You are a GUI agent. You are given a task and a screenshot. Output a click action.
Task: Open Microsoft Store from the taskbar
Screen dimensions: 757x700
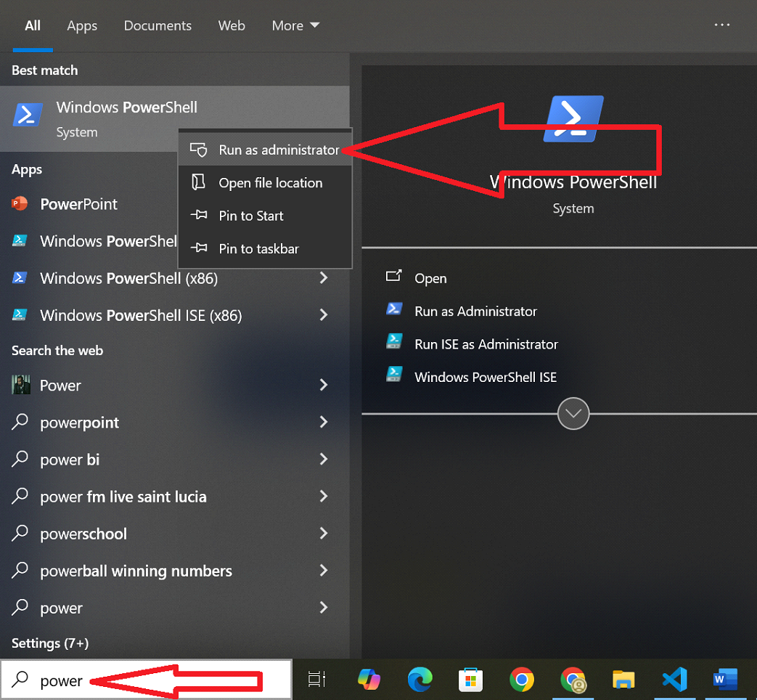pyautogui.click(x=471, y=680)
